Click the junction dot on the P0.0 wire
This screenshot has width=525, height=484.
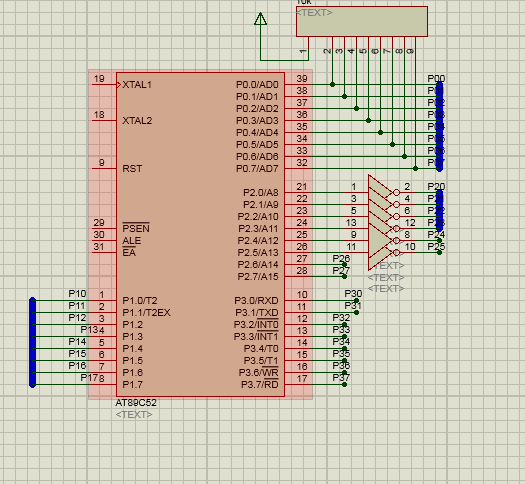point(332,84)
